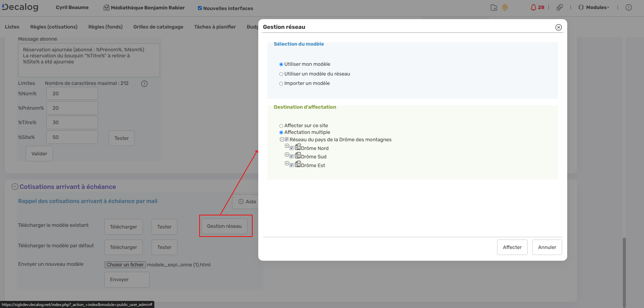Click the folder sharing icon in top bar
This screenshot has width=644, height=308.
[493, 7]
